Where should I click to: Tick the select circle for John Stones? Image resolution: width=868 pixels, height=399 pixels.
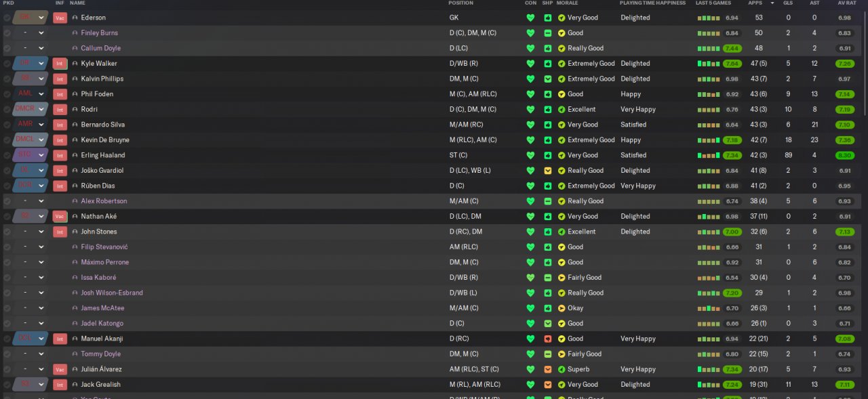[7, 232]
